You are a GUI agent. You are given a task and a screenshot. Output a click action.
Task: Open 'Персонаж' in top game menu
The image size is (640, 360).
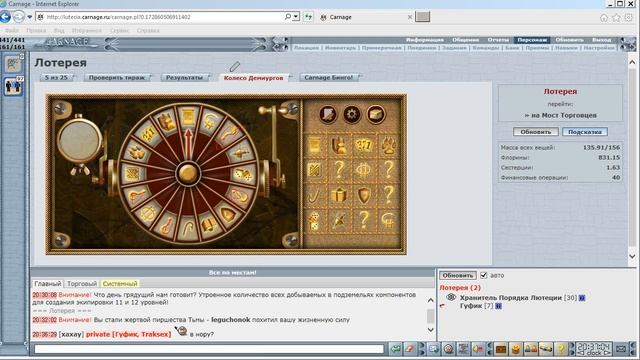(532, 40)
